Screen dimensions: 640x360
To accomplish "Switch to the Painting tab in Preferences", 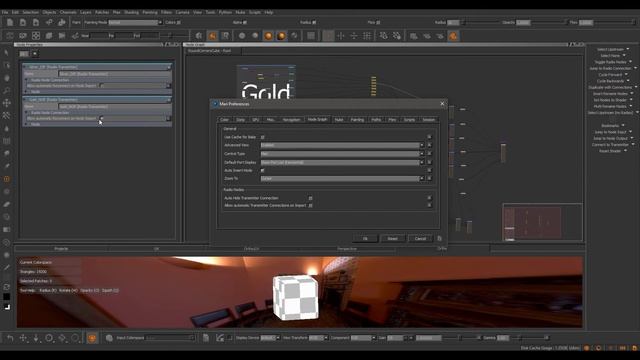I will click(357, 120).
